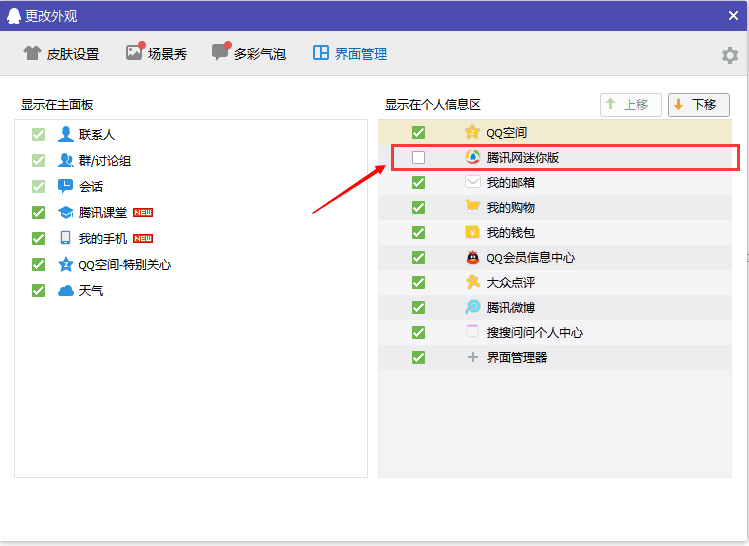The height and width of the screenshot is (546, 749).
Task: Click the 我的邮箱 envelope icon
Action: tap(472, 182)
